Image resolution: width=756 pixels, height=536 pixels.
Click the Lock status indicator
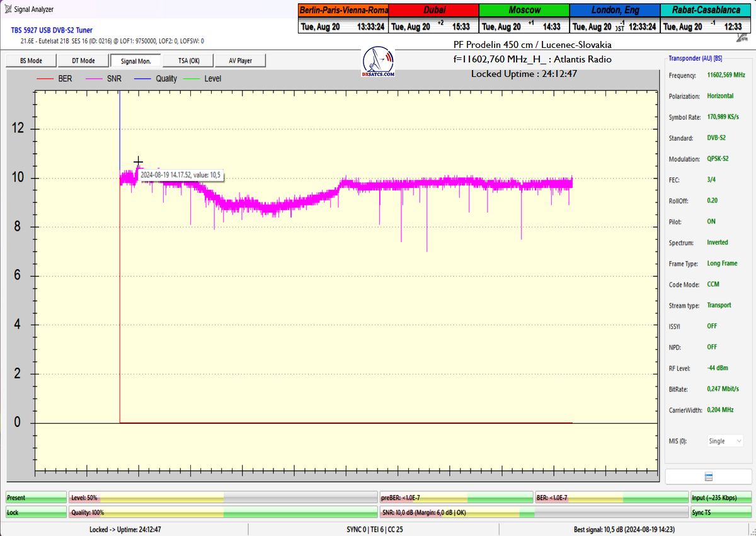36,513
